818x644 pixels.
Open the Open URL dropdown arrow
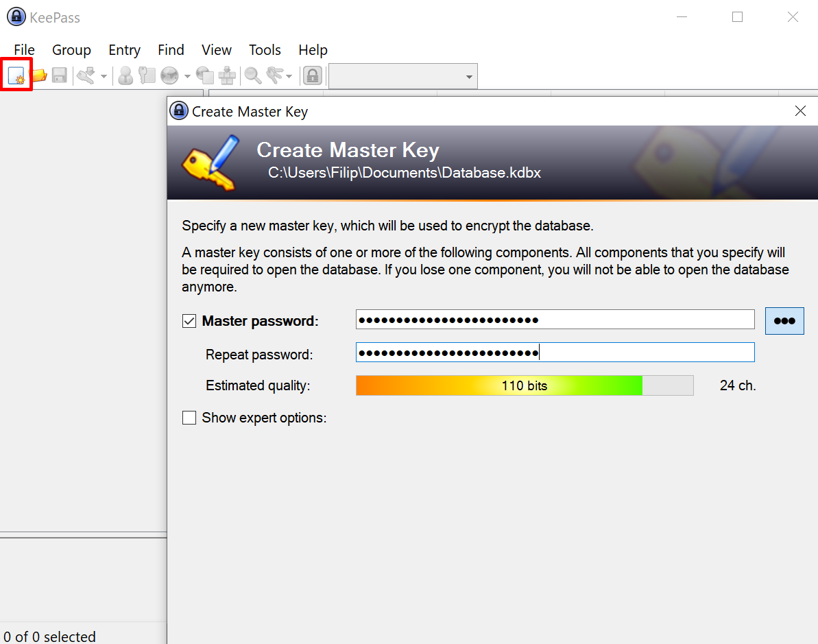click(187, 76)
